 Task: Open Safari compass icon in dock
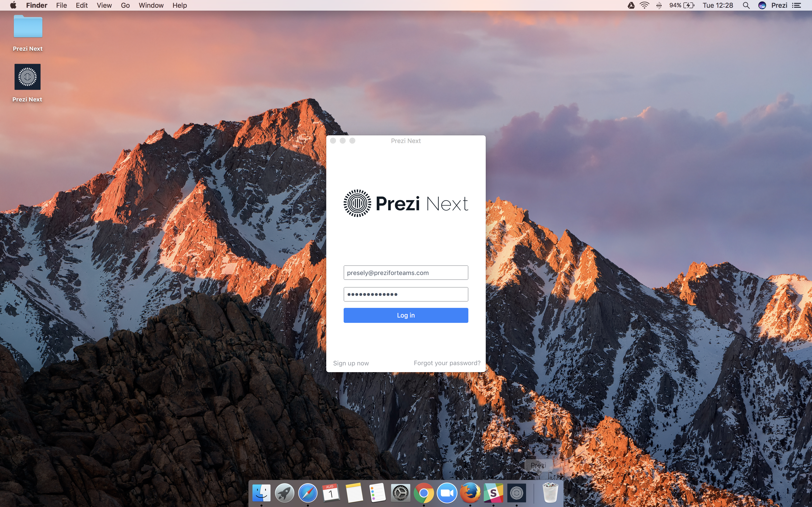308,493
